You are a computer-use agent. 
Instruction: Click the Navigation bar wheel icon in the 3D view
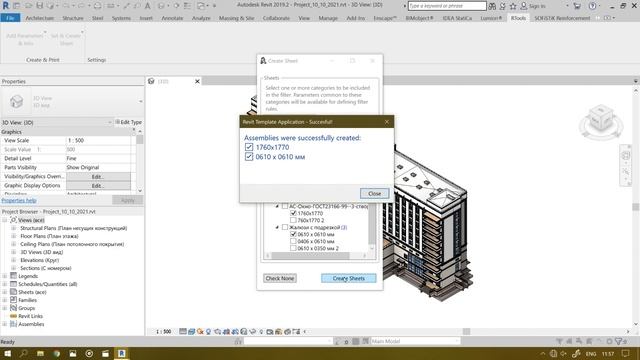click(626, 156)
